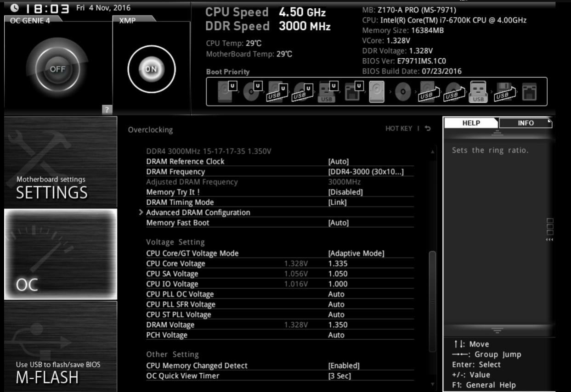The image size is (571, 392).
Task: Open the Motherboard SETTINGS section
Action: [x=61, y=162]
